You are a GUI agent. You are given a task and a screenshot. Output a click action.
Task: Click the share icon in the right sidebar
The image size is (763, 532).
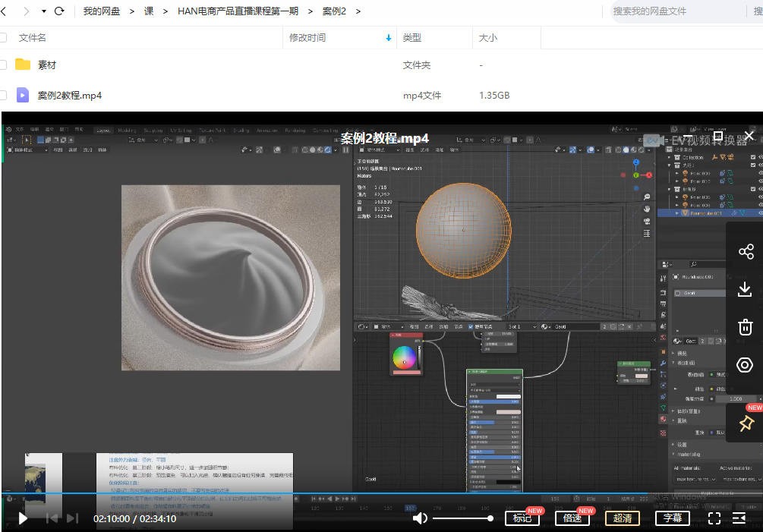pyautogui.click(x=745, y=251)
